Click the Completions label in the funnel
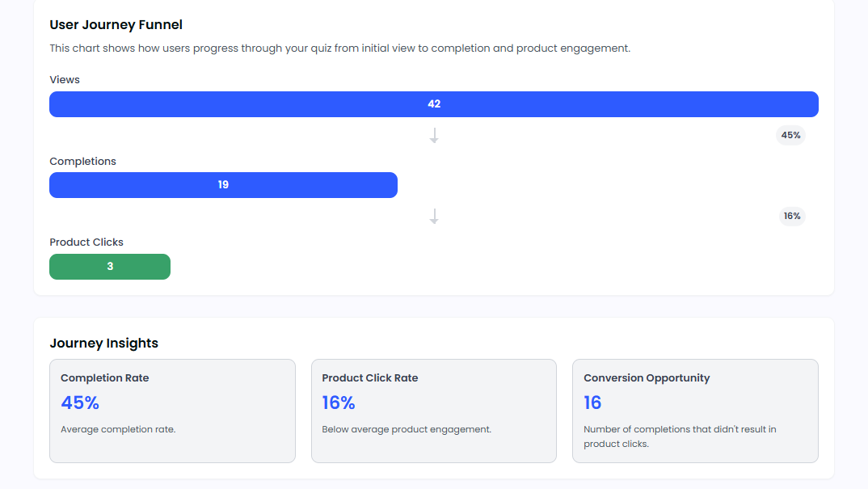The width and height of the screenshot is (868, 489). pos(82,162)
